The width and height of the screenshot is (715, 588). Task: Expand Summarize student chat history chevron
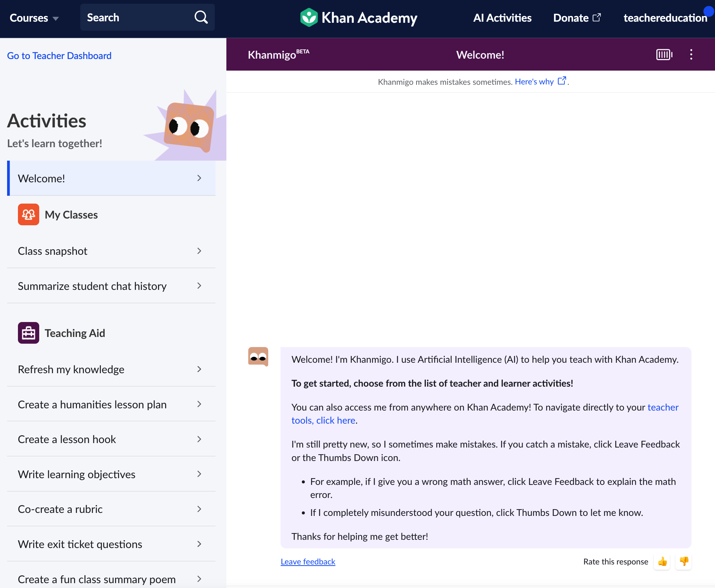(199, 286)
